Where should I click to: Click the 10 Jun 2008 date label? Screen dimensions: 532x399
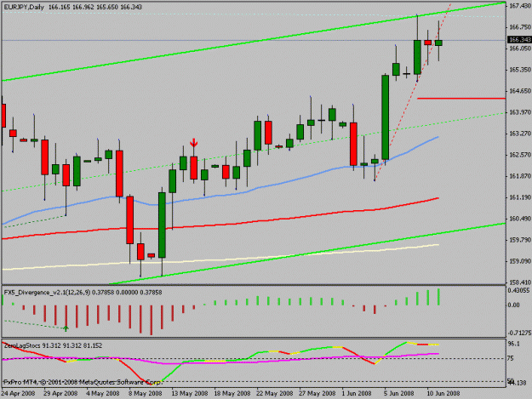coord(443,393)
